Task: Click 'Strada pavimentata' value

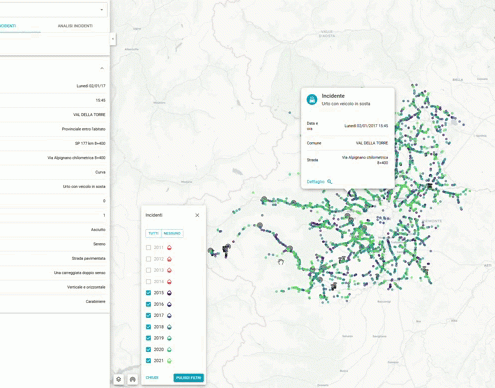Action: [89, 258]
